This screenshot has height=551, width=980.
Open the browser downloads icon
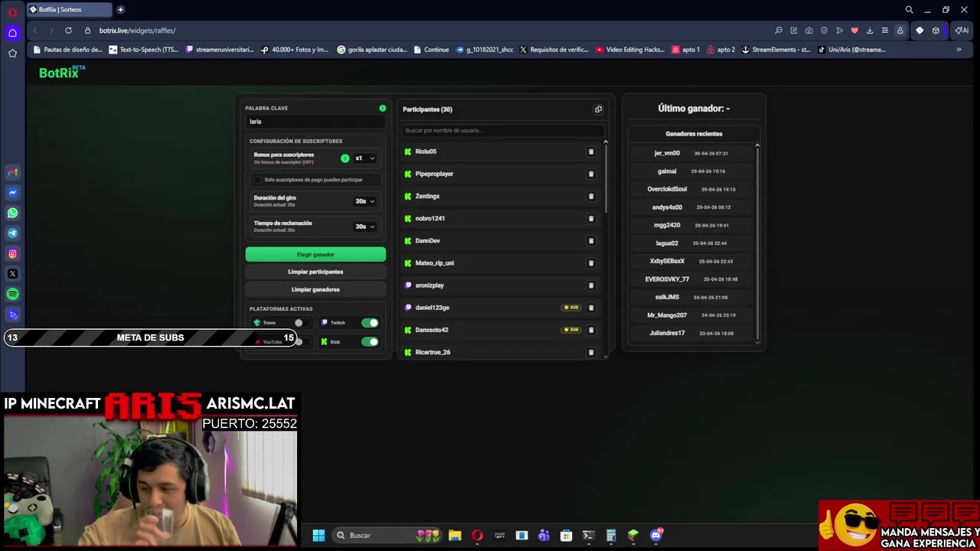(x=870, y=31)
